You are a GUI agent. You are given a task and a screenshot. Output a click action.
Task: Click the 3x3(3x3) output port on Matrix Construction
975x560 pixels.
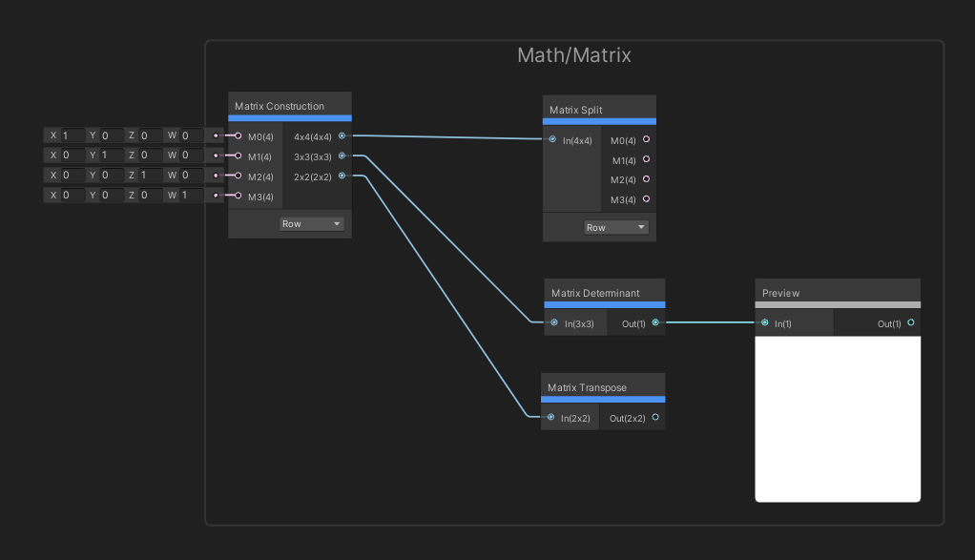pyautogui.click(x=342, y=156)
